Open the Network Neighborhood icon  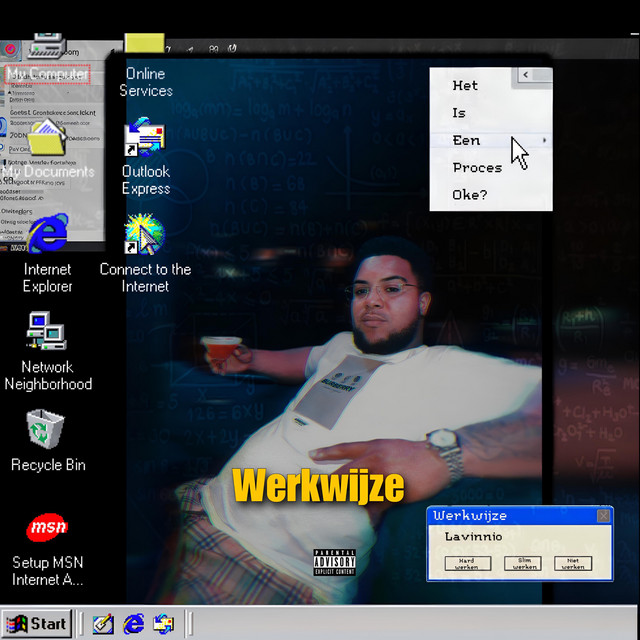tap(47, 332)
